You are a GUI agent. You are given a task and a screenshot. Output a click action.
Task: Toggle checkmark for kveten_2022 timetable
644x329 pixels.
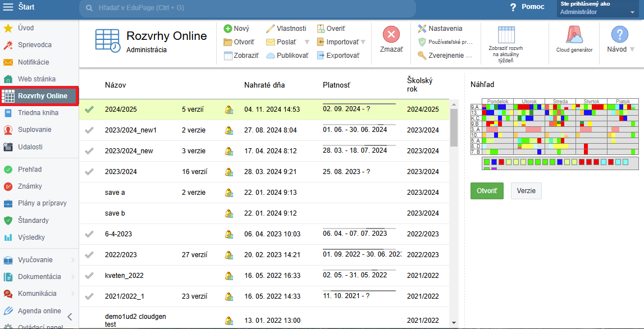pos(89,276)
